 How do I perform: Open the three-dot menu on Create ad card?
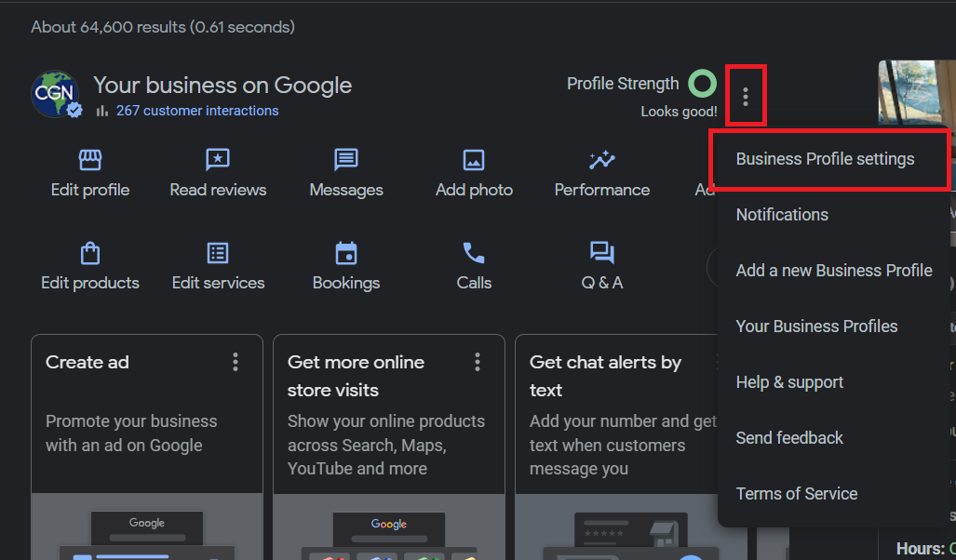(236, 362)
